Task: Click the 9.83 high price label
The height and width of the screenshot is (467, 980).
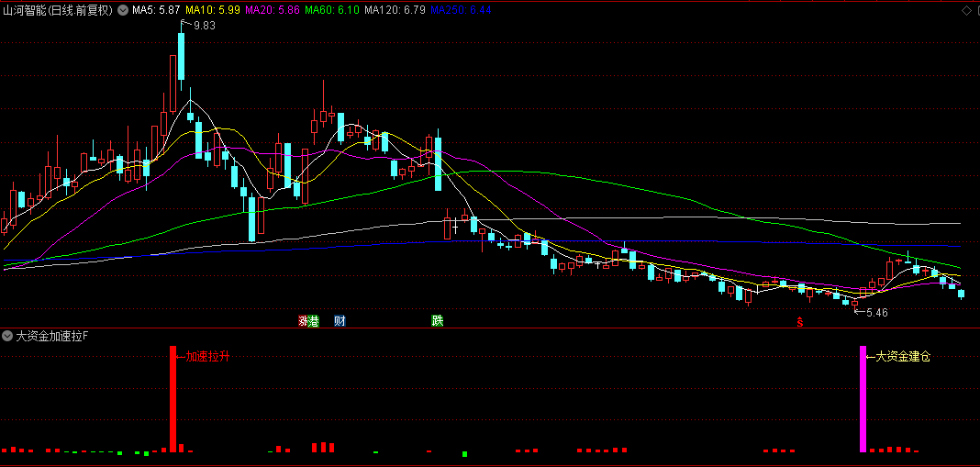Action: click(x=205, y=26)
